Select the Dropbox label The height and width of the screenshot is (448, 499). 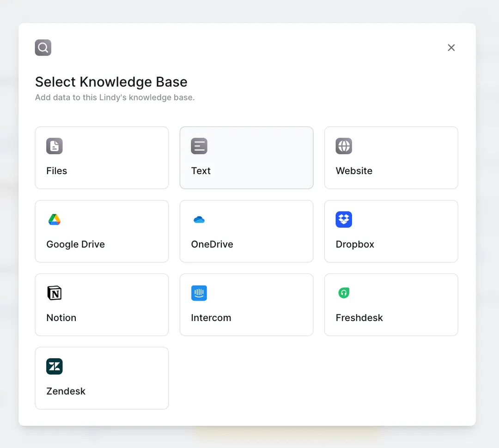[355, 244]
